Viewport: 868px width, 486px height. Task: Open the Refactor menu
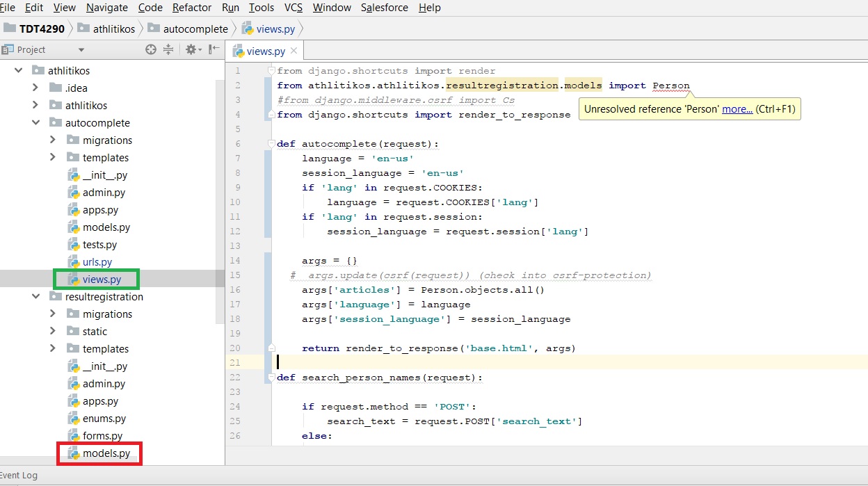(192, 8)
